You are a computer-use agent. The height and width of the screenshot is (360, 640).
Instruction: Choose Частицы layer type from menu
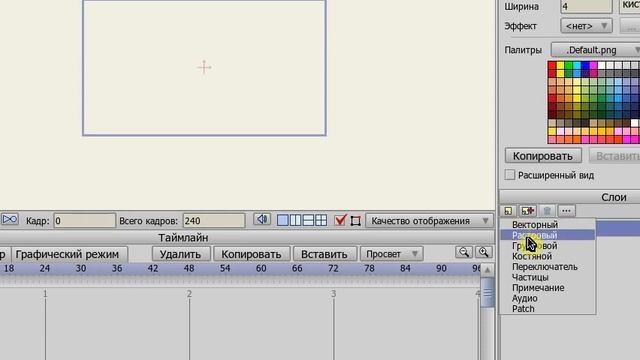547,277
